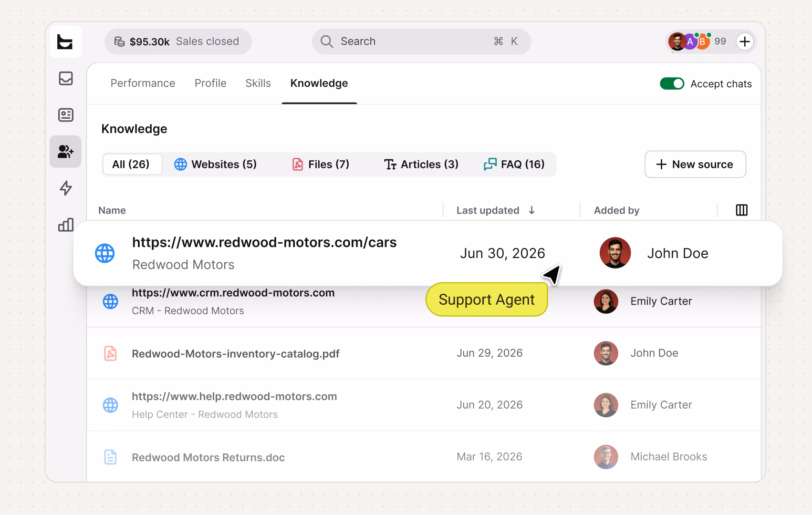Click the globe icon for crm.redwood-motors.com
Viewport: 812px width, 515px height.
(x=111, y=301)
